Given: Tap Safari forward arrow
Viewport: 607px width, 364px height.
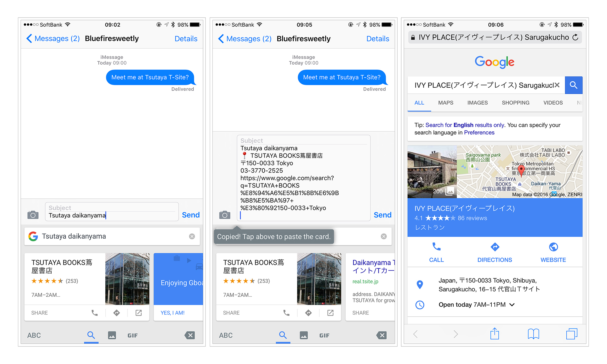Looking at the screenshot, I should tap(455, 334).
